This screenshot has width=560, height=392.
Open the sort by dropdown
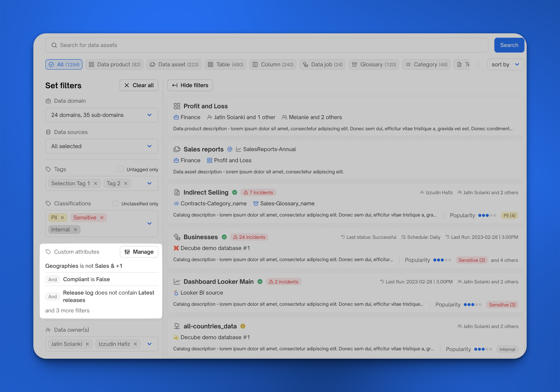click(x=505, y=65)
